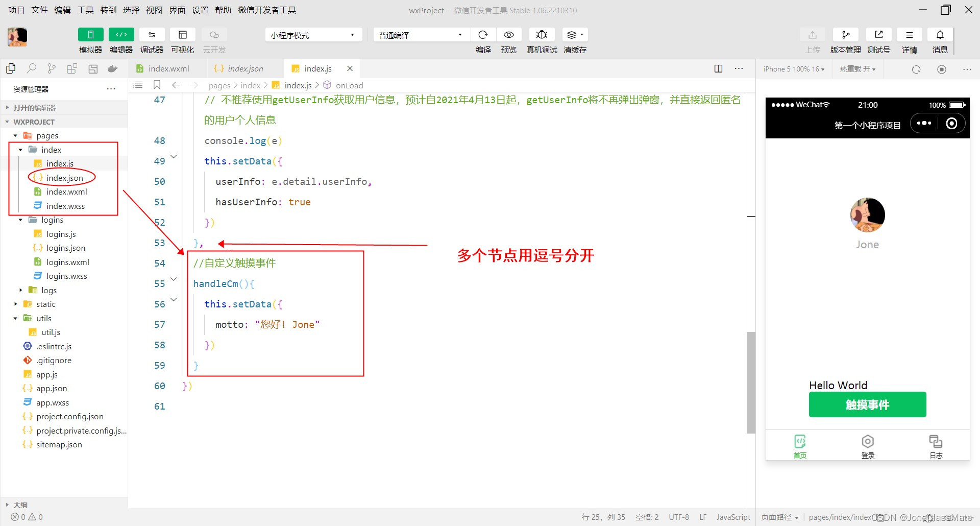Switch to the 首页 tab in simulator

pyautogui.click(x=800, y=446)
